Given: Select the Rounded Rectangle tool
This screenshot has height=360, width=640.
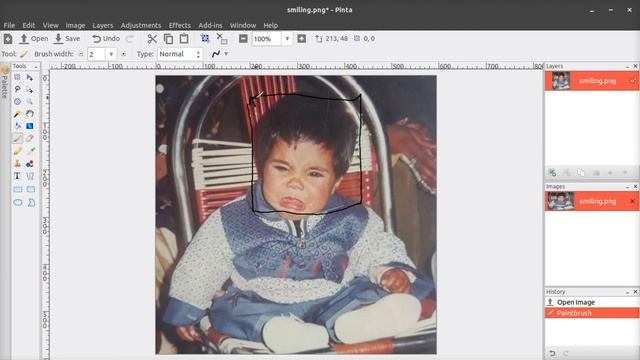Looking at the screenshot, I should point(31,189).
